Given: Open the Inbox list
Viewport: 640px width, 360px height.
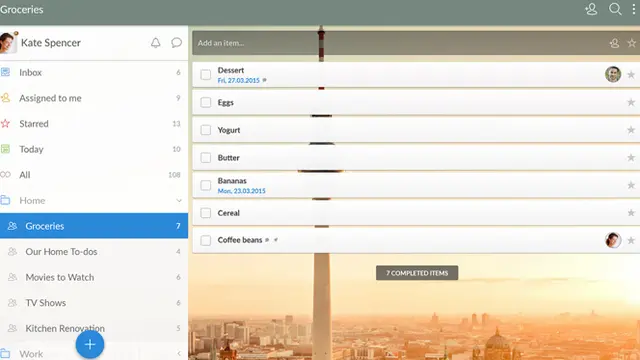Looking at the screenshot, I should 94,73.
